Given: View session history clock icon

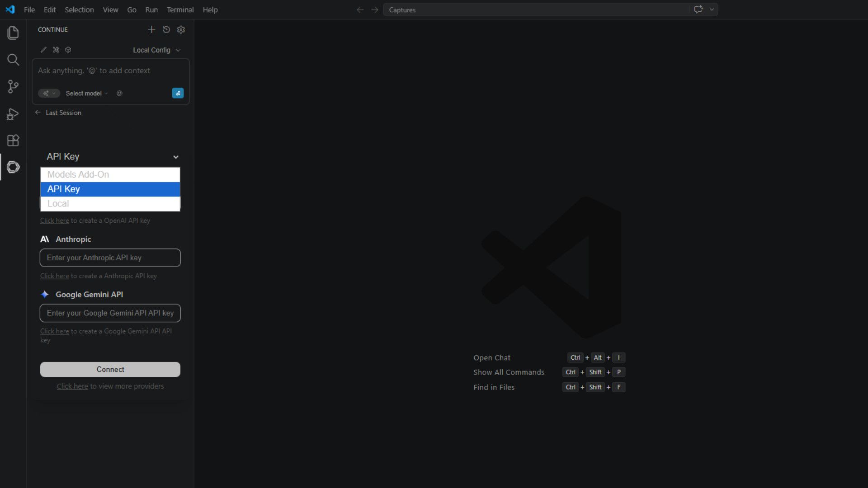Looking at the screenshot, I should coord(166,29).
